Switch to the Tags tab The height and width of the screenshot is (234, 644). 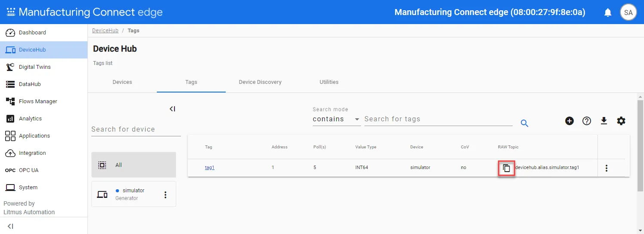point(191,82)
